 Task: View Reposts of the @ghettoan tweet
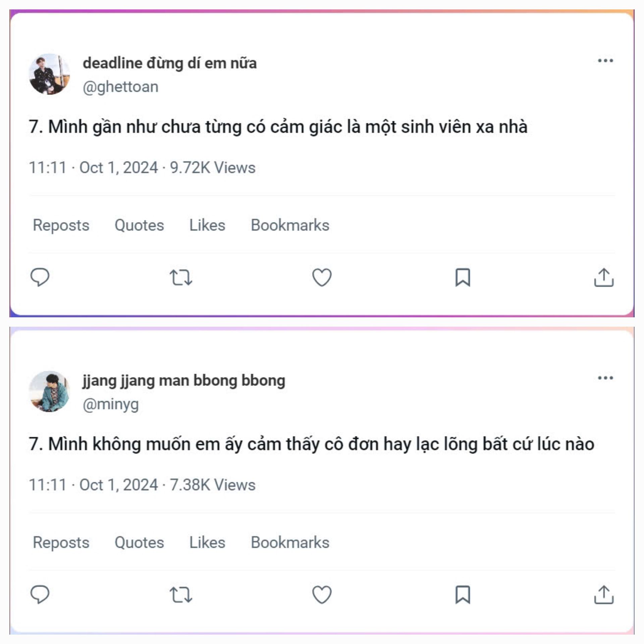pyautogui.click(x=61, y=225)
